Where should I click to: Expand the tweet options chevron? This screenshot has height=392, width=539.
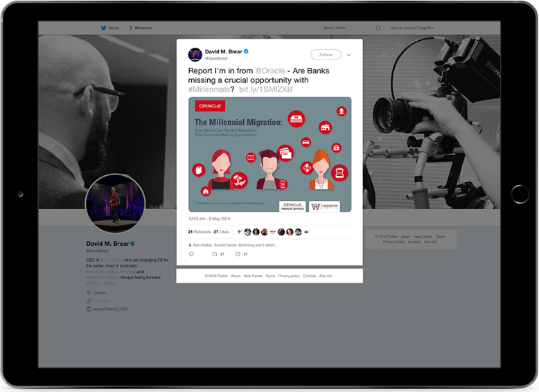(x=348, y=55)
